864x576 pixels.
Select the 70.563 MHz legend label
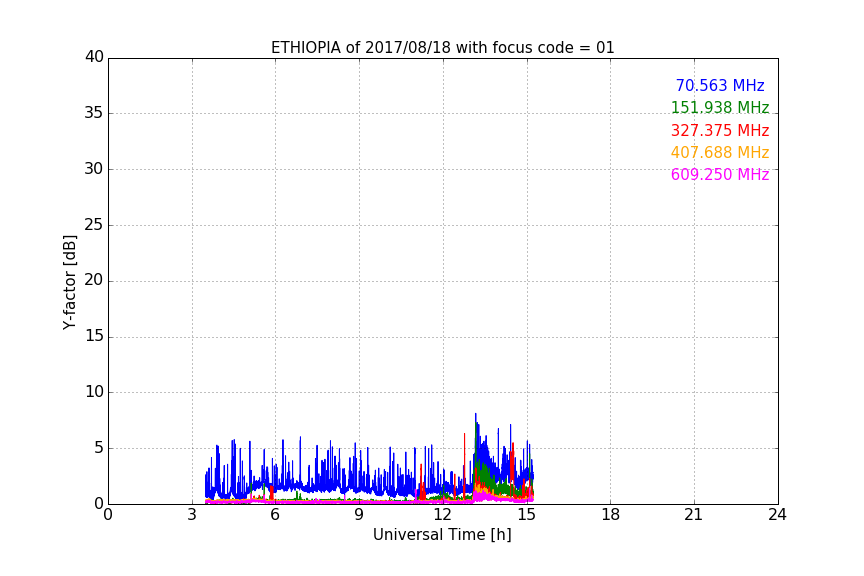(720, 85)
